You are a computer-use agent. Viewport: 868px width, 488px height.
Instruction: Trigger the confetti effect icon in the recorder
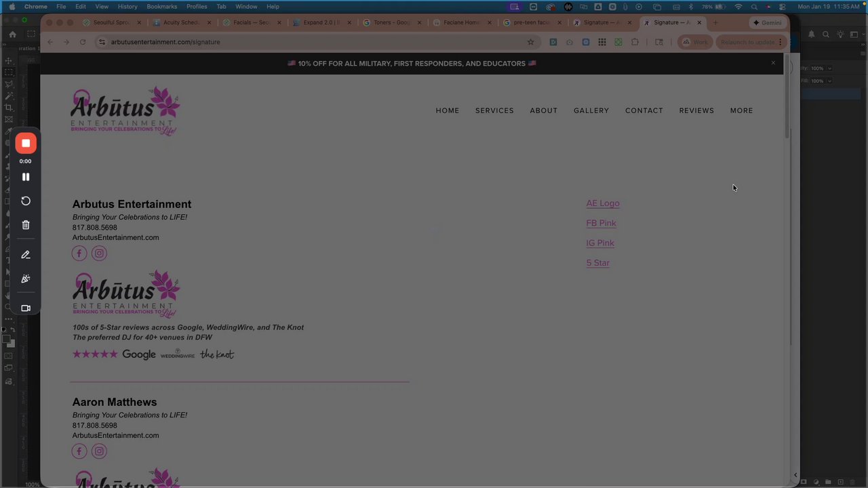26,279
